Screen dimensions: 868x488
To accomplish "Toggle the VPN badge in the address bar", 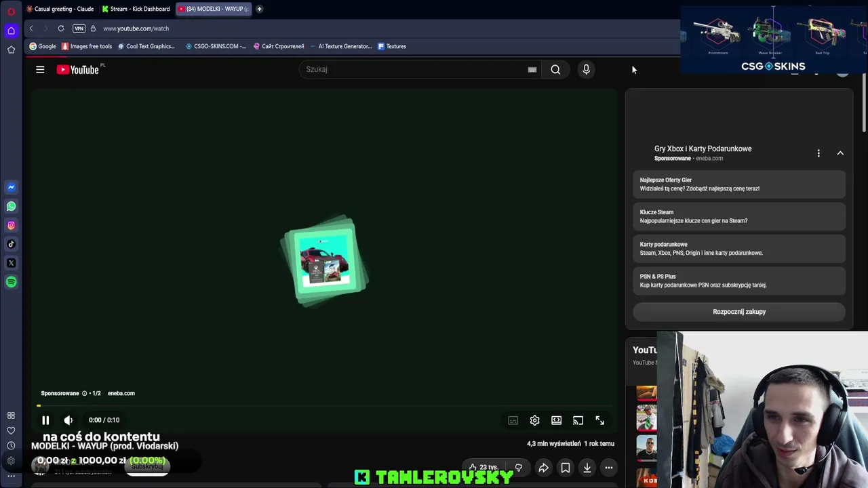I will 79,28.
